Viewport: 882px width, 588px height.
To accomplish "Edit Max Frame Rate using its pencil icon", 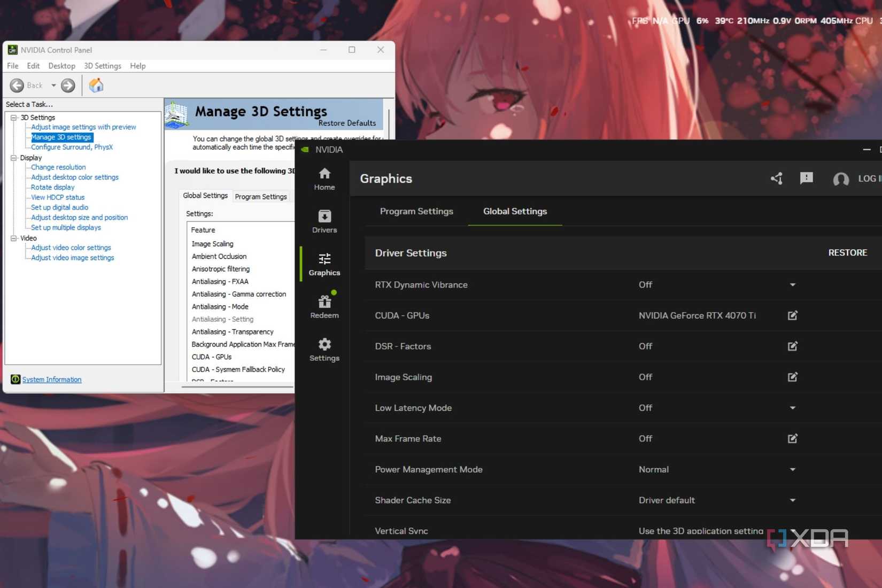I will [792, 438].
